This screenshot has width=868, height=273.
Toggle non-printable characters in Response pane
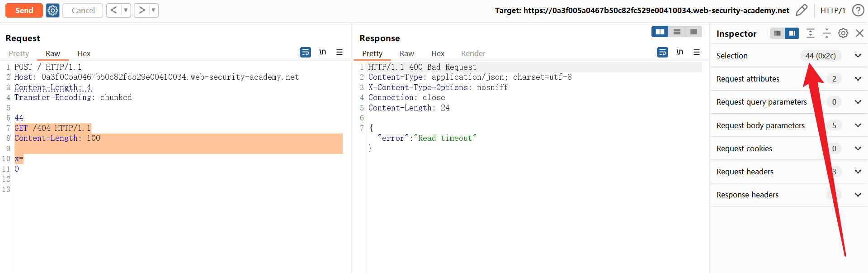(679, 53)
